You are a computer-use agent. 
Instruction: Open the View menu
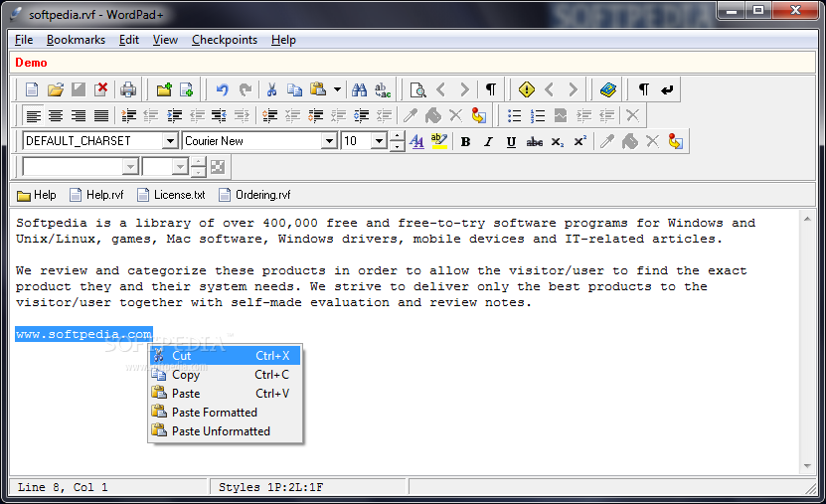tap(165, 40)
